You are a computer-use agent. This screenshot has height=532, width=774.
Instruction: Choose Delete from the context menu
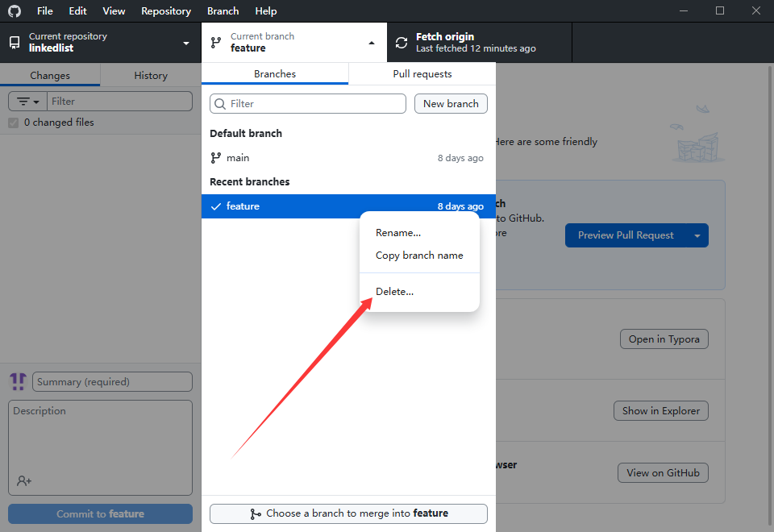394,292
